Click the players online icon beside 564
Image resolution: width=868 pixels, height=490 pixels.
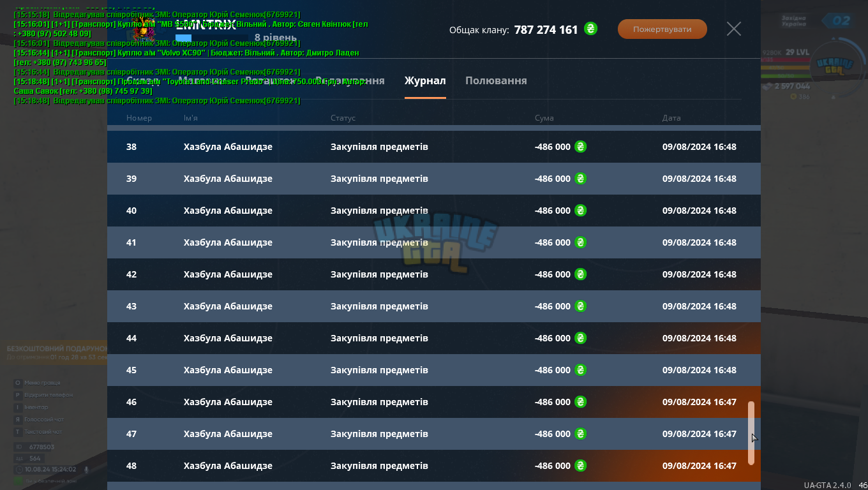coord(19,458)
